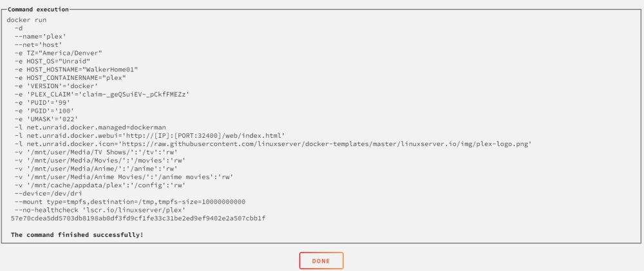Image resolution: width=644 pixels, height=271 pixels.
Task: Click the --mount type=tmpfs line
Action: pyautogui.click(x=130, y=201)
